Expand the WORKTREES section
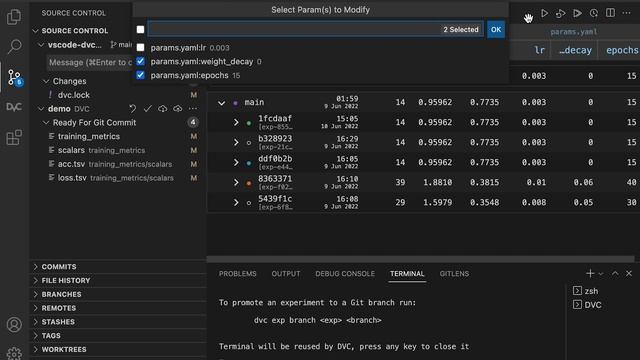Viewport: 640px width, 360px height. pos(118,349)
